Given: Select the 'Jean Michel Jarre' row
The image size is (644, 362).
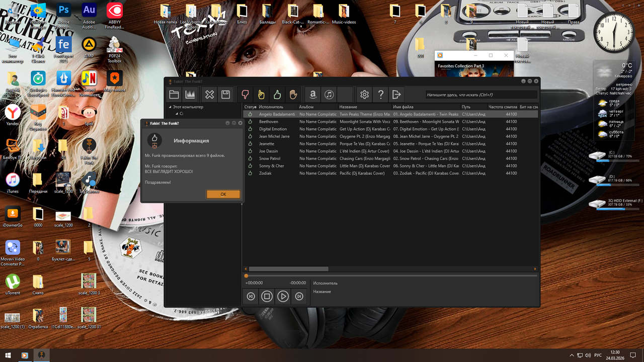Looking at the screenshot, I should (x=391, y=136).
